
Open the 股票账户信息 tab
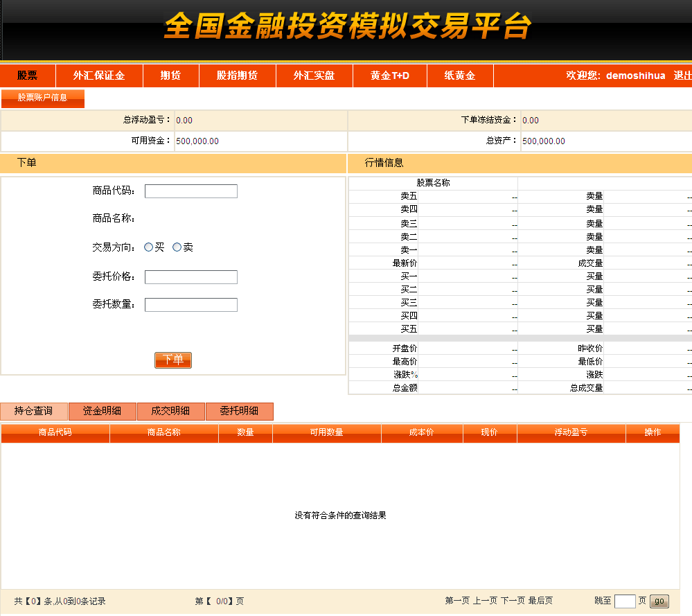(x=43, y=98)
